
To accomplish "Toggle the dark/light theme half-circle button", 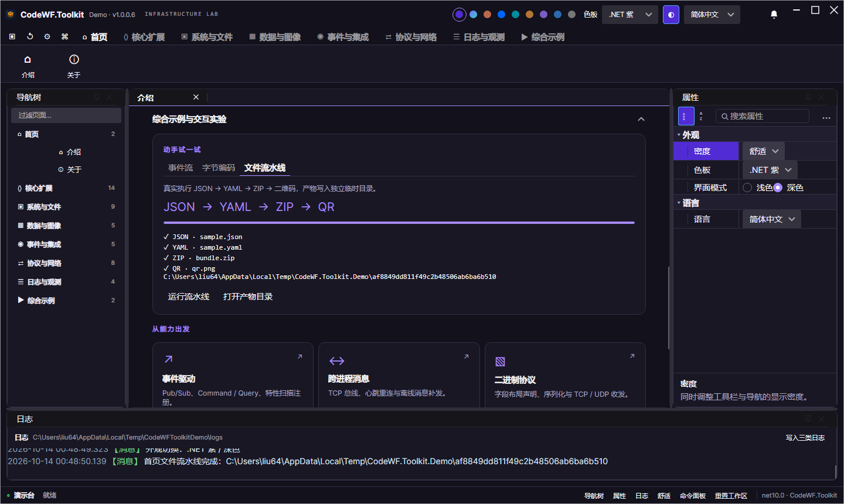I will pyautogui.click(x=671, y=15).
